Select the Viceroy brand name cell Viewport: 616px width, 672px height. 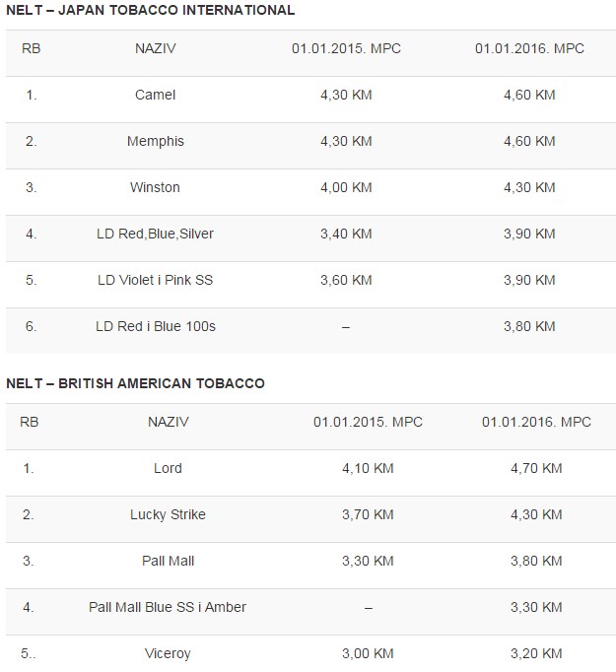pos(168,653)
